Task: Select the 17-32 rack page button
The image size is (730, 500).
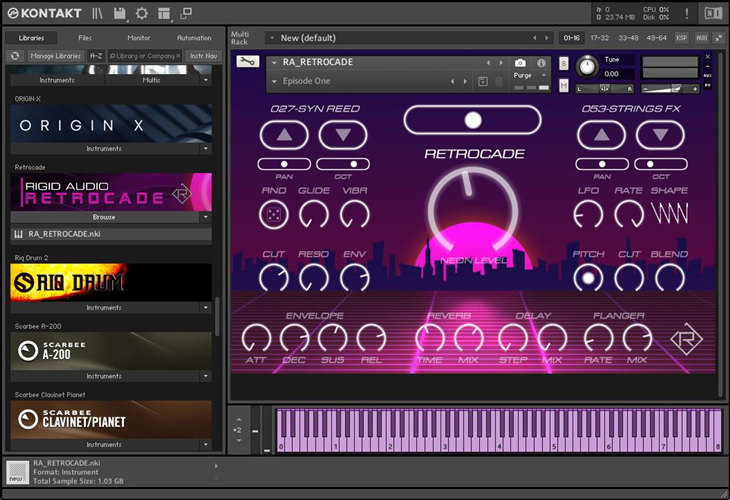Action: pyautogui.click(x=600, y=38)
